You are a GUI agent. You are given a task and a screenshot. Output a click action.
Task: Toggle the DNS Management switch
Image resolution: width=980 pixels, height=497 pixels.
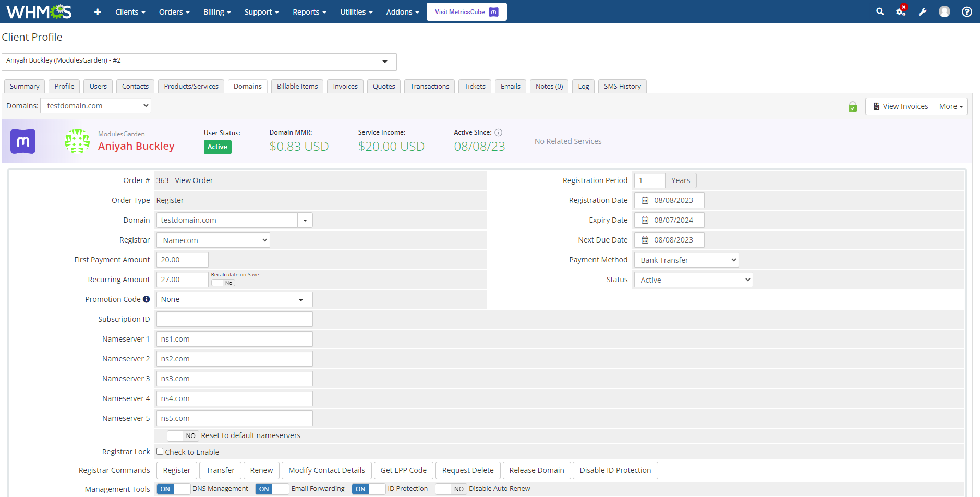[173, 489]
